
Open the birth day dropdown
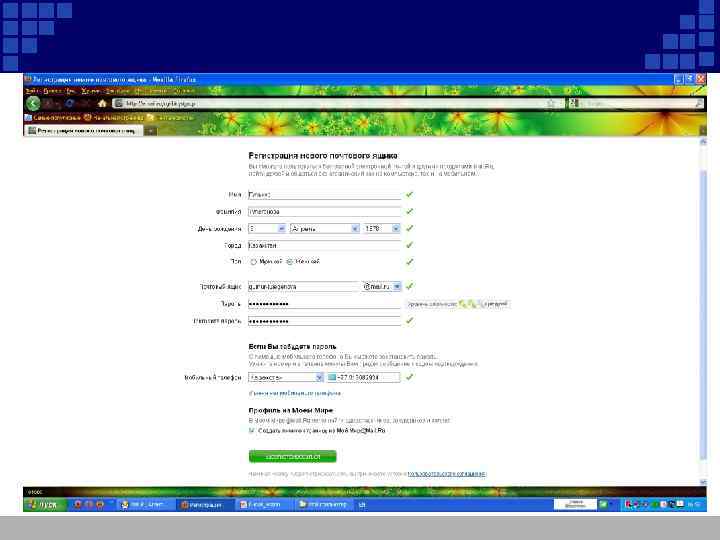(x=267, y=228)
